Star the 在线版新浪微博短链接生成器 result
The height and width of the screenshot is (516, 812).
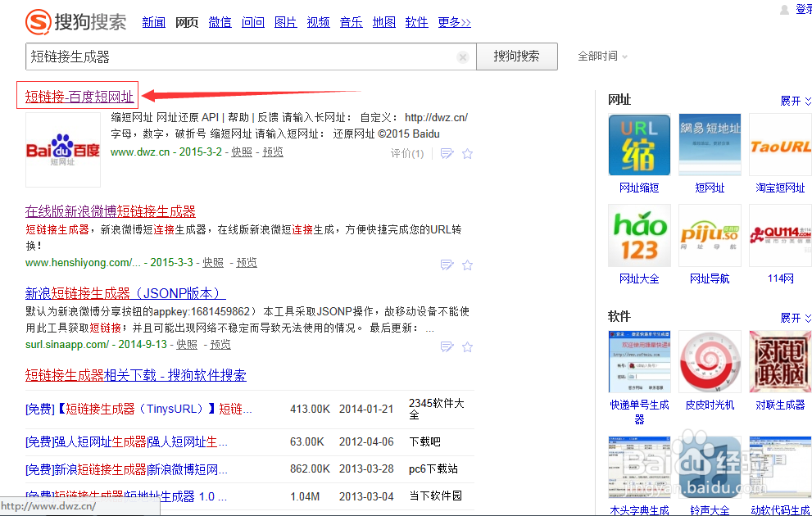click(x=467, y=265)
